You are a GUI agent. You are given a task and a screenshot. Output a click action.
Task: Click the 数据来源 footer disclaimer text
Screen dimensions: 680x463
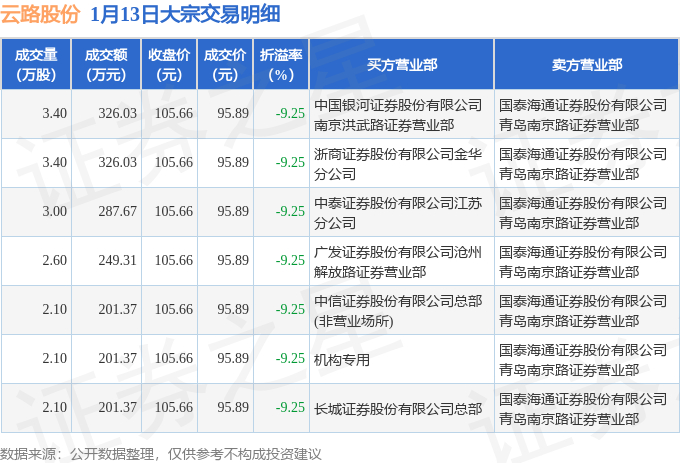[161, 454]
